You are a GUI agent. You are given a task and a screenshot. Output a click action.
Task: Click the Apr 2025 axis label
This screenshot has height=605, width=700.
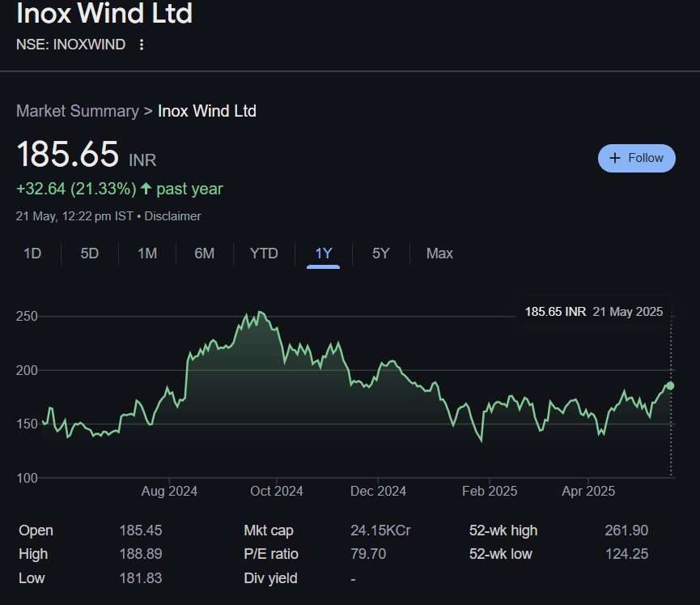click(x=588, y=491)
